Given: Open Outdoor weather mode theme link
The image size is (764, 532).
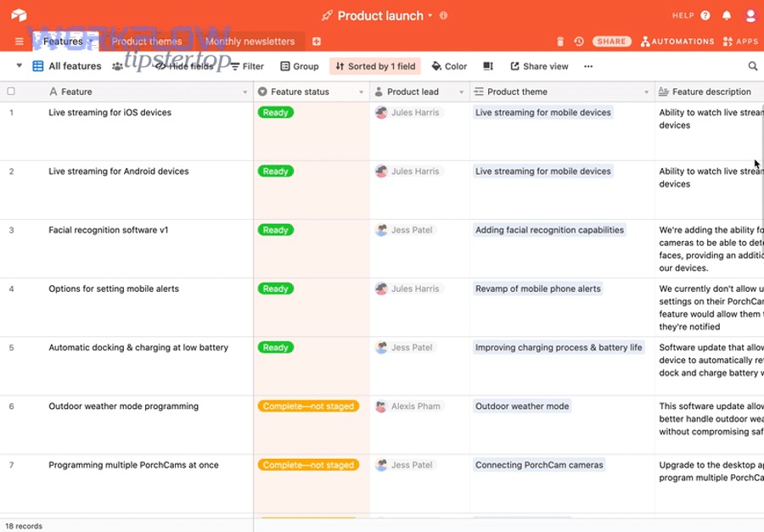Looking at the screenshot, I should pos(522,406).
